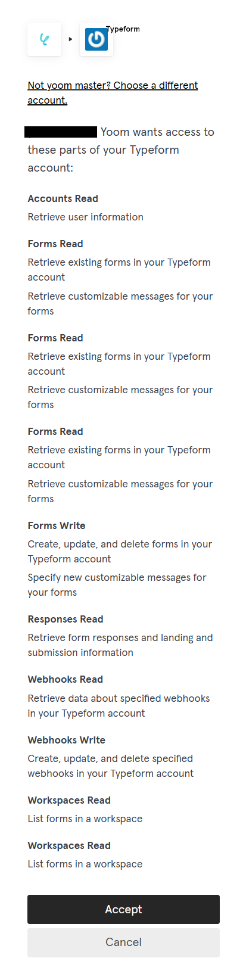Click "Retrieve user information" description
Screen dimensions: 243x980
85,217
